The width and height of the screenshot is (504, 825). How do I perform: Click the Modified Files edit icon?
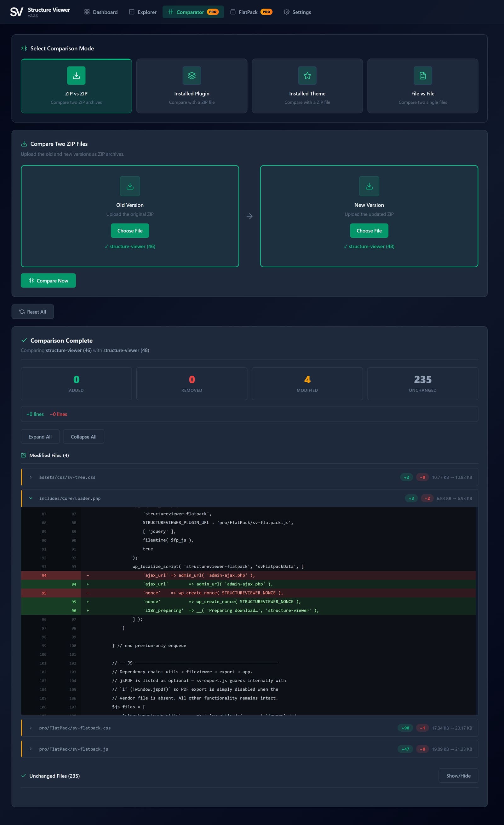coord(23,455)
